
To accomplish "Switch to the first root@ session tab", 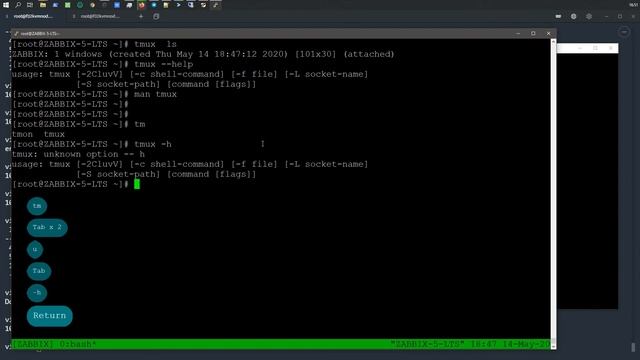I will point(33,16).
